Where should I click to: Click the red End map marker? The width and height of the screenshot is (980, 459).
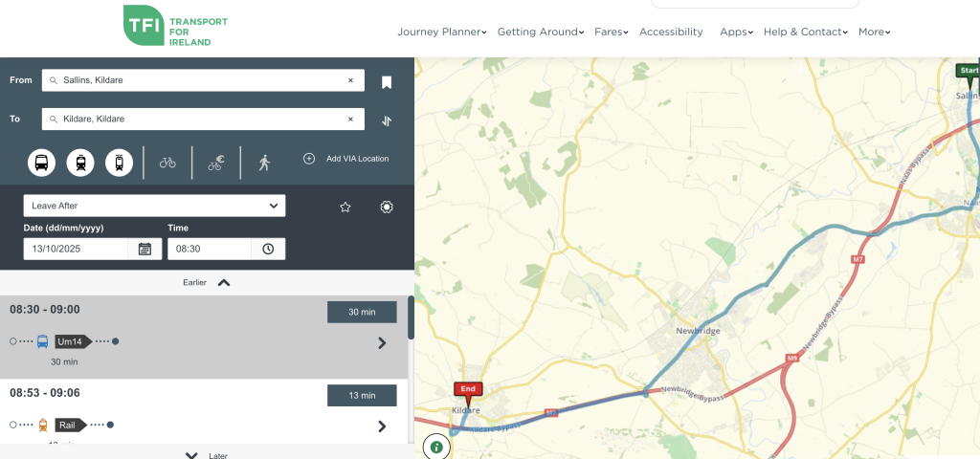tap(468, 391)
